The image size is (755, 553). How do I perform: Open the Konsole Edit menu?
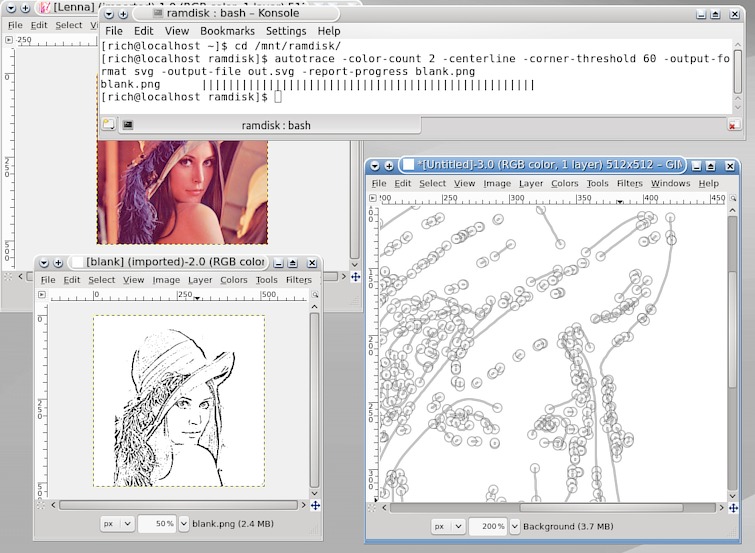pos(143,31)
